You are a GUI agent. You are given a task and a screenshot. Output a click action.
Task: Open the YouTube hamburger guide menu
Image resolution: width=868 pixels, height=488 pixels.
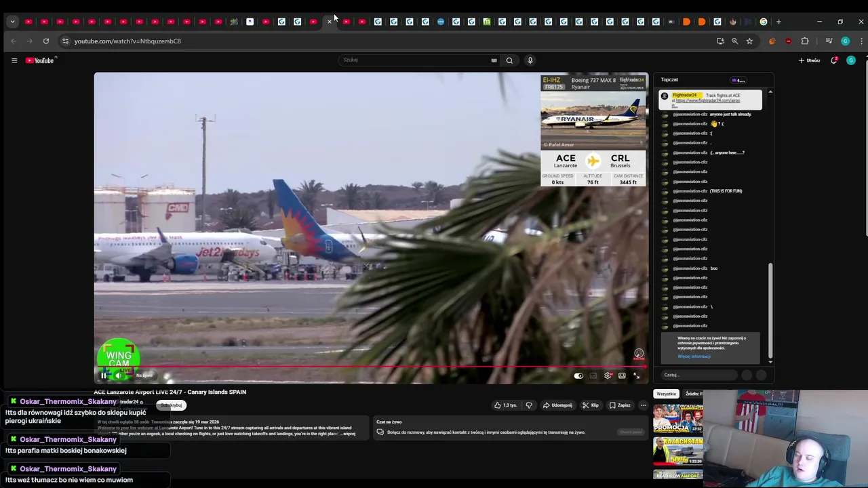pyautogui.click(x=14, y=60)
